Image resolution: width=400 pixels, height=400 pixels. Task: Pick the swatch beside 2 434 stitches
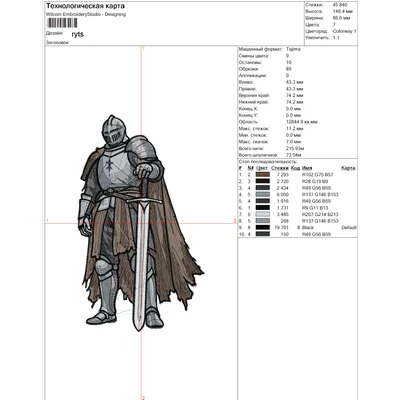tap(263, 188)
